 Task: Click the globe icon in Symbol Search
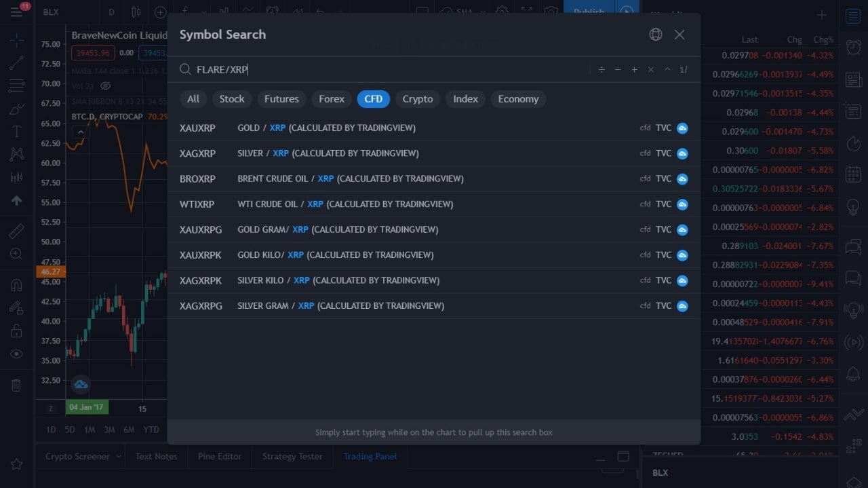[x=655, y=35]
